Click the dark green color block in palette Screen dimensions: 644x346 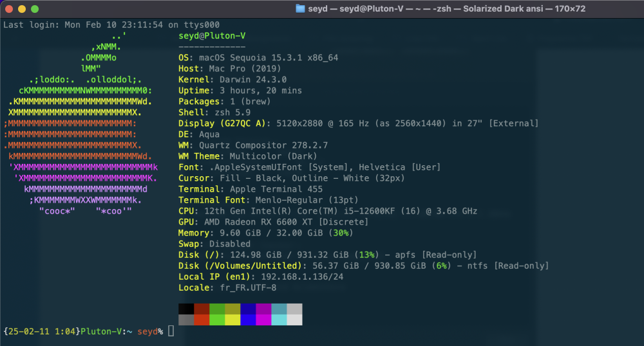tap(217, 309)
